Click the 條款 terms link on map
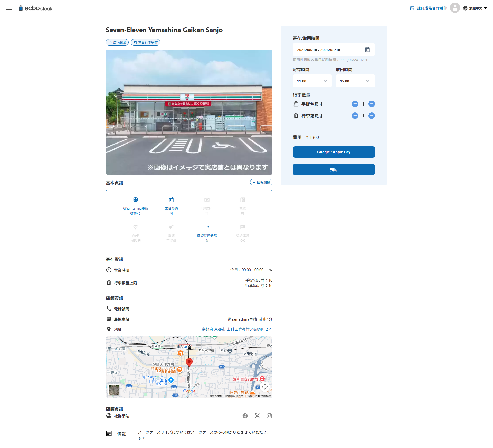 pos(250,396)
